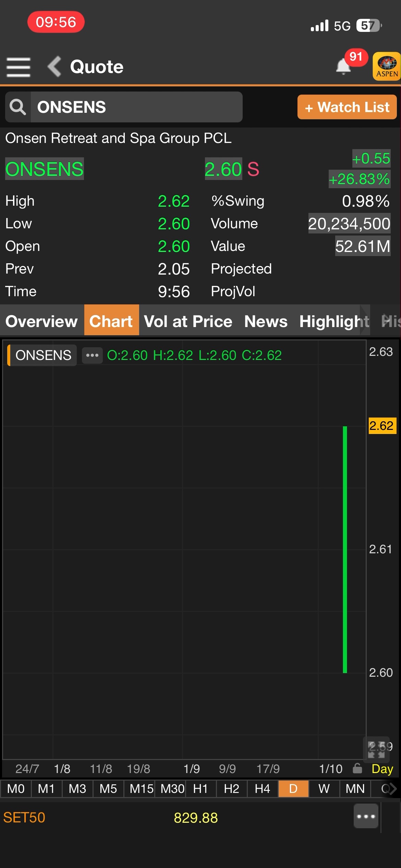
Task: Tap the search magnifier icon
Action: pos(18,107)
